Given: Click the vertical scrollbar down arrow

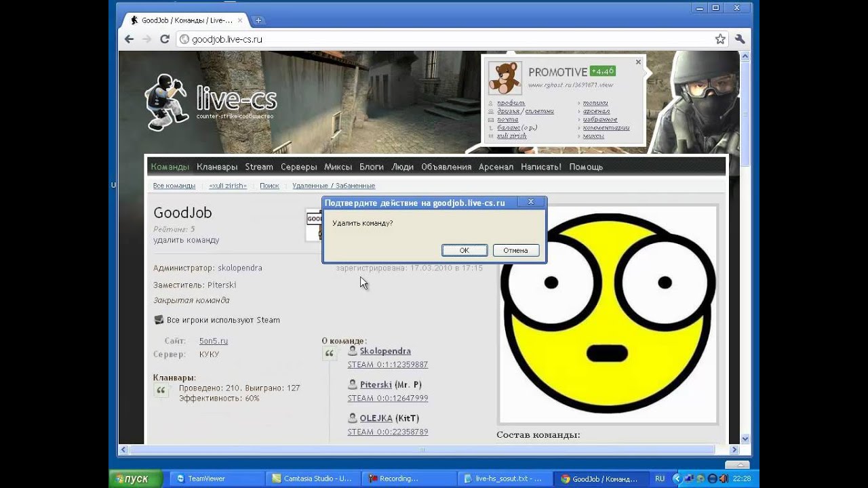Looking at the screenshot, I should (x=745, y=439).
